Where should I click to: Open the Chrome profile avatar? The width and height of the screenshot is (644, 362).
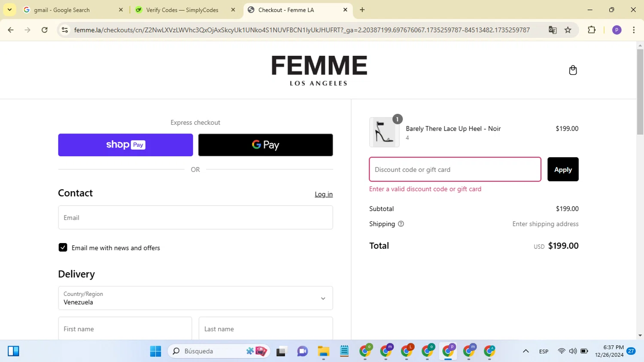pyautogui.click(x=617, y=30)
